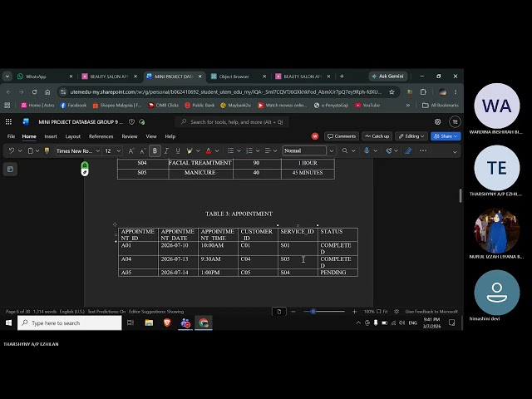Click the PENDING status cell
532x399 pixels.
click(337, 273)
